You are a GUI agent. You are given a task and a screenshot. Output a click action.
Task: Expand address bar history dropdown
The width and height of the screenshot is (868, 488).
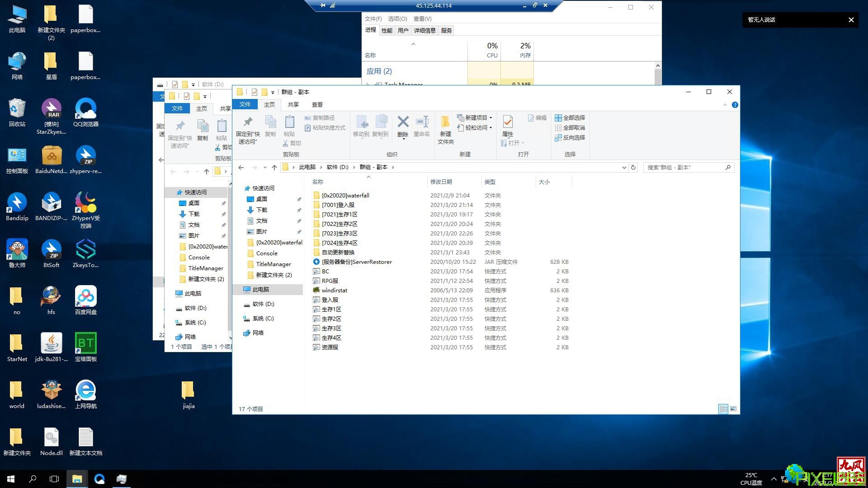[x=624, y=168]
